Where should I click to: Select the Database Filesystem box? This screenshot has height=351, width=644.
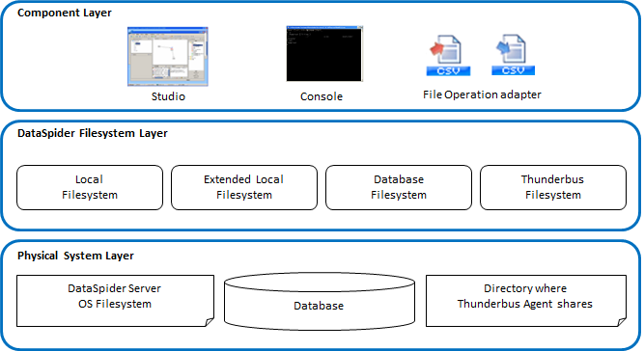coord(399,187)
